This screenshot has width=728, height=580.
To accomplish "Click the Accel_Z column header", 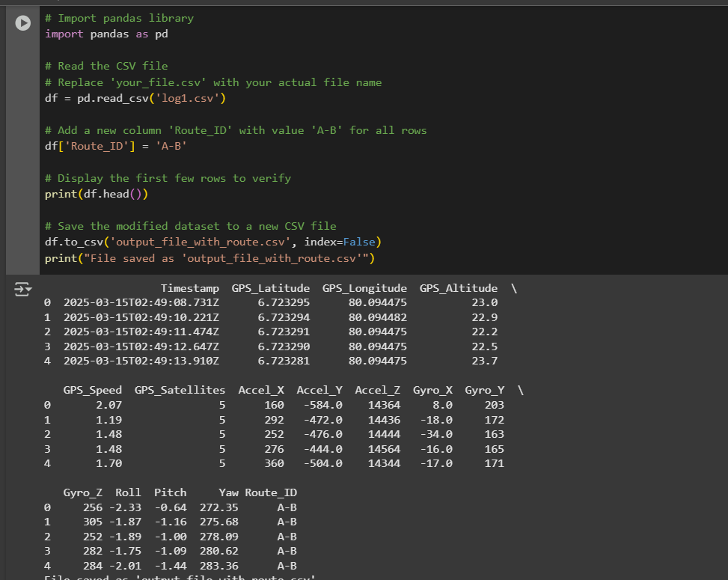I will [377, 390].
